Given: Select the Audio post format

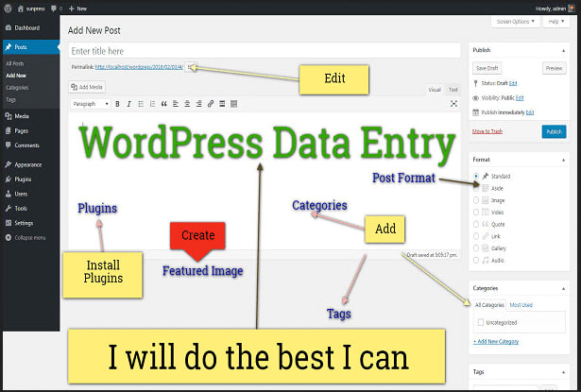Looking at the screenshot, I should (x=476, y=260).
